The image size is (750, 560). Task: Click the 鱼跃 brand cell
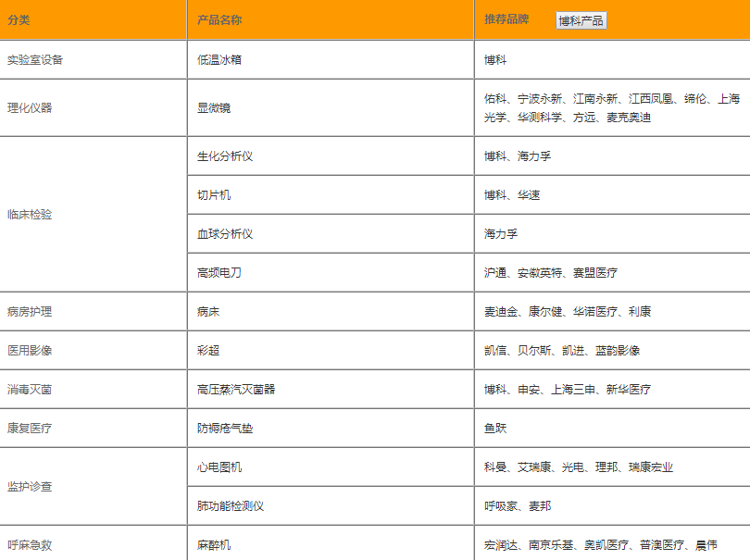click(x=612, y=428)
